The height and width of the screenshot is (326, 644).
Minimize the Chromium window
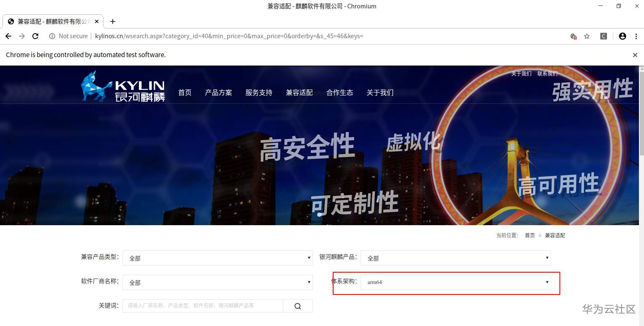pos(602,6)
